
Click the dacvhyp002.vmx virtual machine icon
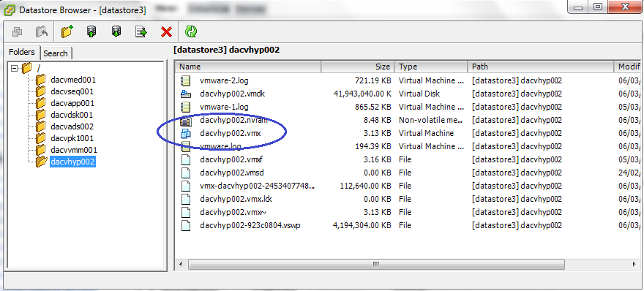[186, 133]
